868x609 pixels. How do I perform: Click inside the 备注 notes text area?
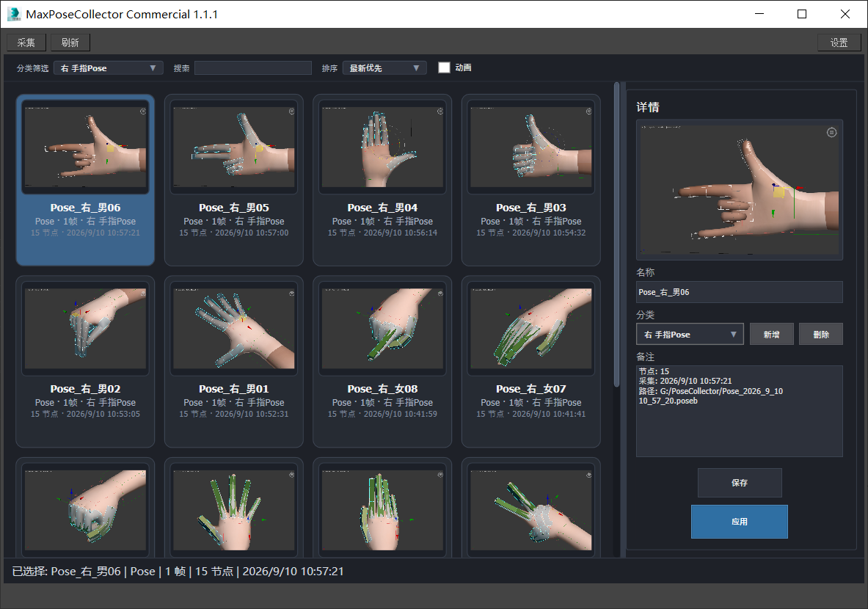[x=740, y=411]
